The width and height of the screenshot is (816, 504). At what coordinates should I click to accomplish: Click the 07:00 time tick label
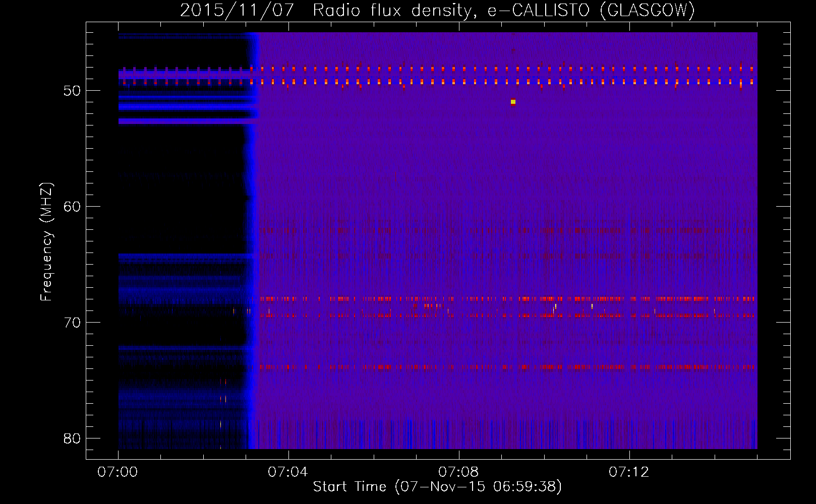[118, 472]
